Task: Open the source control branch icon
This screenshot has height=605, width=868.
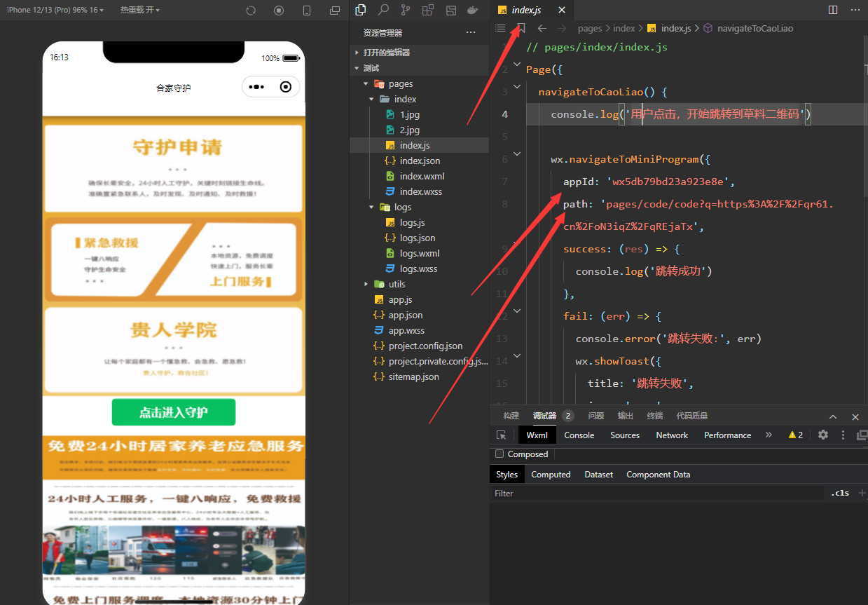Action: click(x=406, y=11)
